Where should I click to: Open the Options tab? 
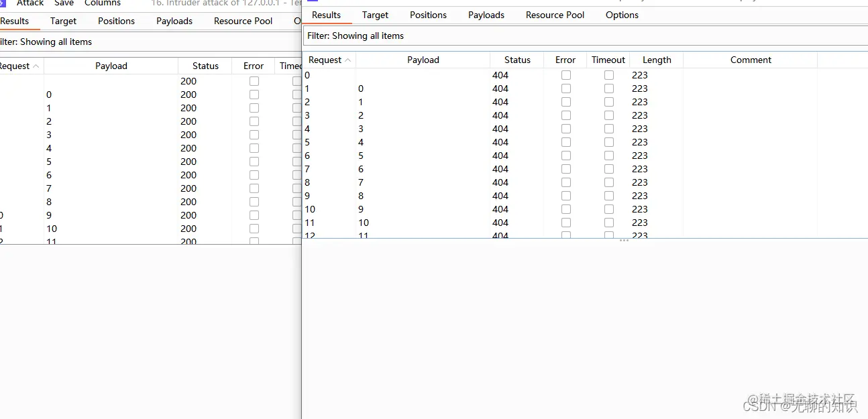point(622,15)
